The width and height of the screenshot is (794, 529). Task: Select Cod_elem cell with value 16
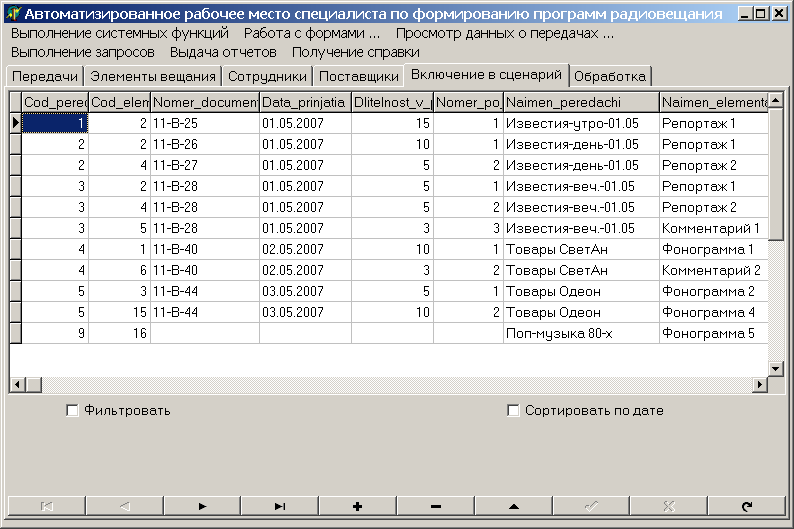(x=120, y=334)
